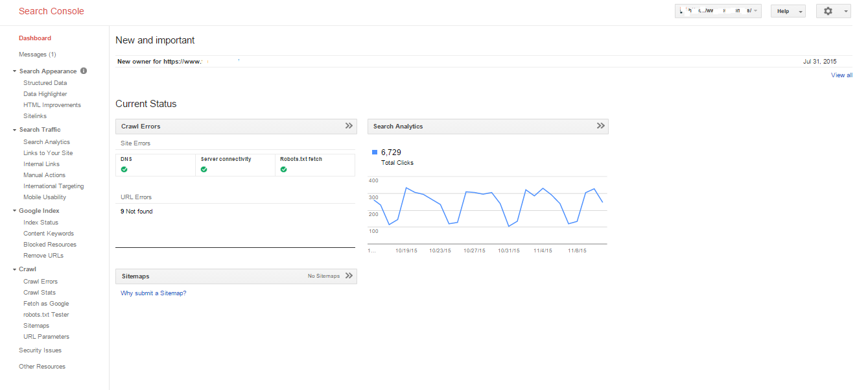Open HTML Improvements
Image resolution: width=868 pixels, height=390 pixels.
pos(52,105)
